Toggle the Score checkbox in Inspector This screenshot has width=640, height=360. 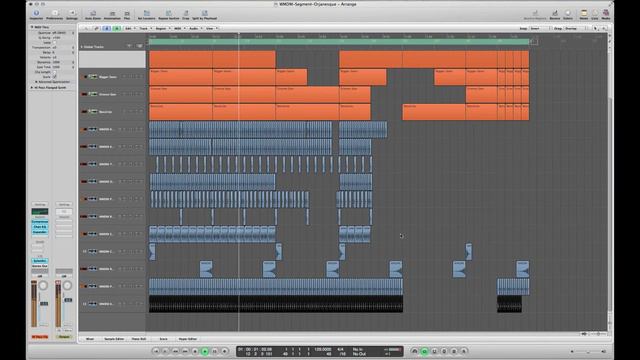(55, 77)
